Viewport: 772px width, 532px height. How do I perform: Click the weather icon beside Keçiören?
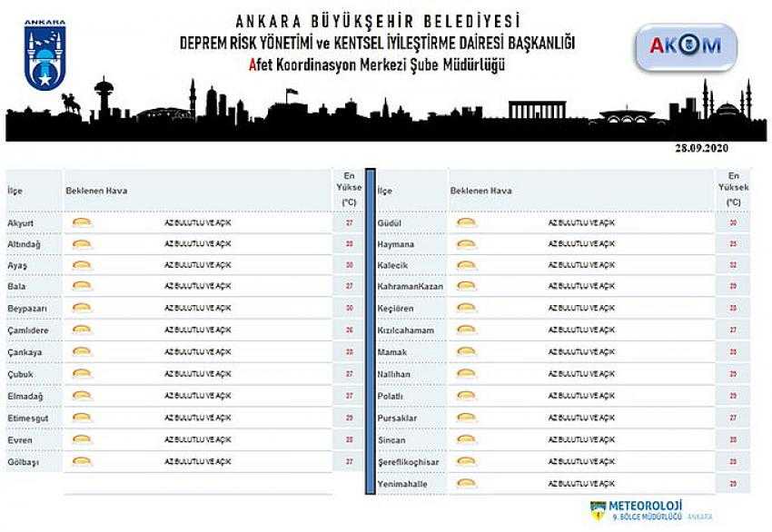466,309
